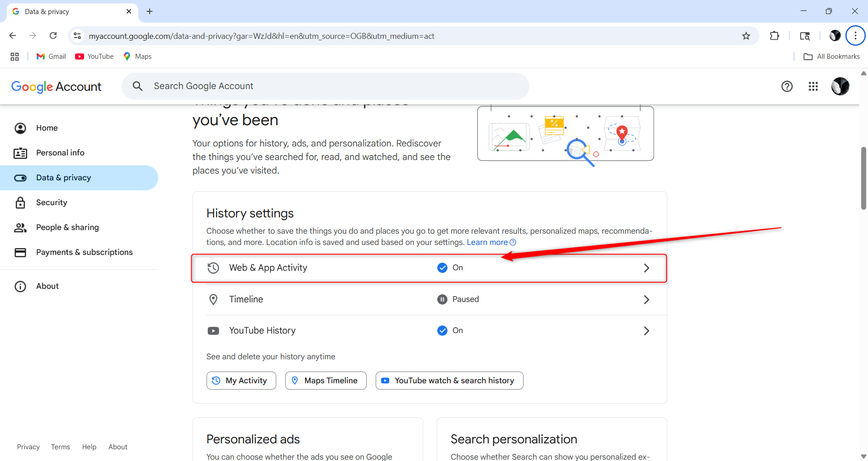The width and height of the screenshot is (868, 461).
Task: Open YouTube bookmark
Action: [x=94, y=56]
